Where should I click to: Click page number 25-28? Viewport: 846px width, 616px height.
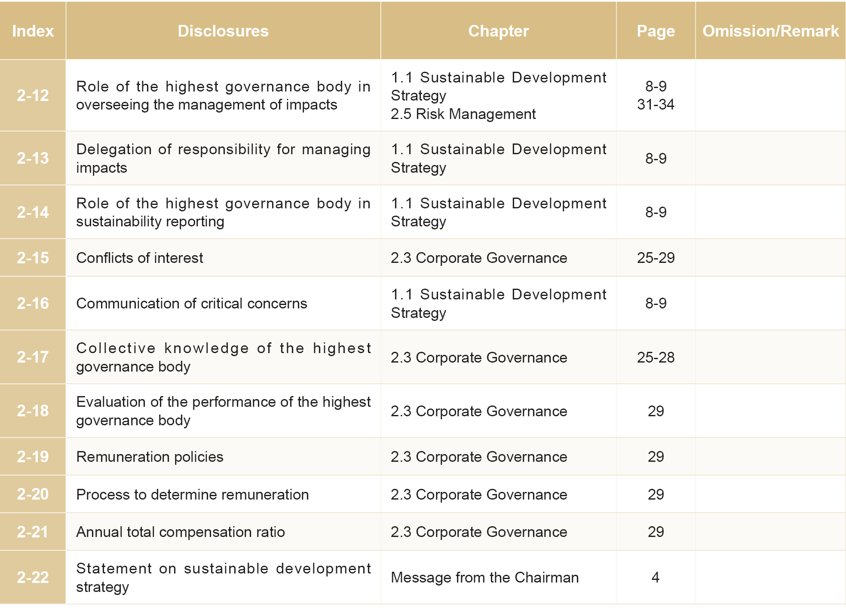[x=656, y=357]
